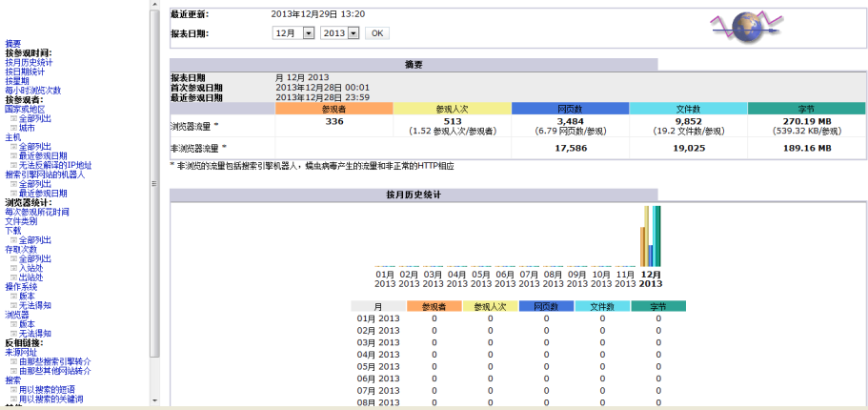868x410 pixels.
Task: Click the icon beside 入站处
Action: pyautogui.click(x=13, y=268)
